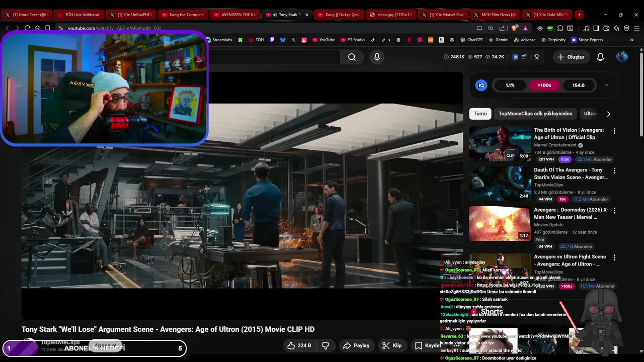Open Brave Wallet icon in toolbar
Viewport: 644px width, 362px height.
pos(606,28)
